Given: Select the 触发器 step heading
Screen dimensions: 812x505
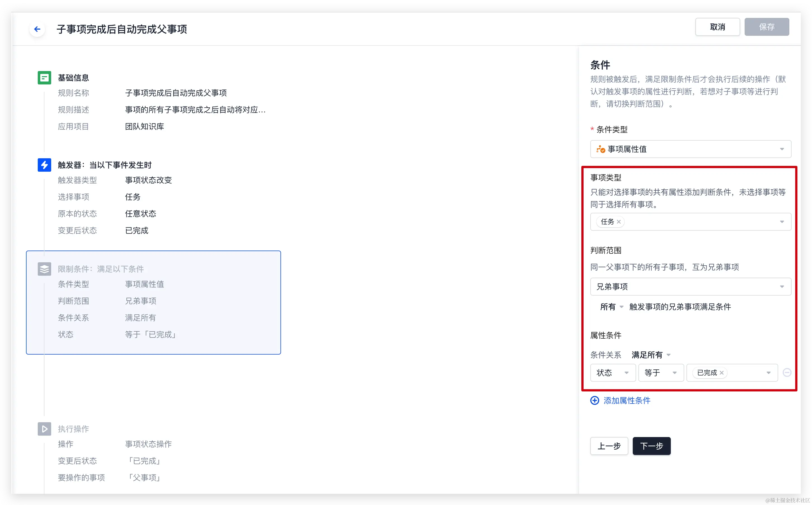Looking at the screenshot, I should [105, 165].
